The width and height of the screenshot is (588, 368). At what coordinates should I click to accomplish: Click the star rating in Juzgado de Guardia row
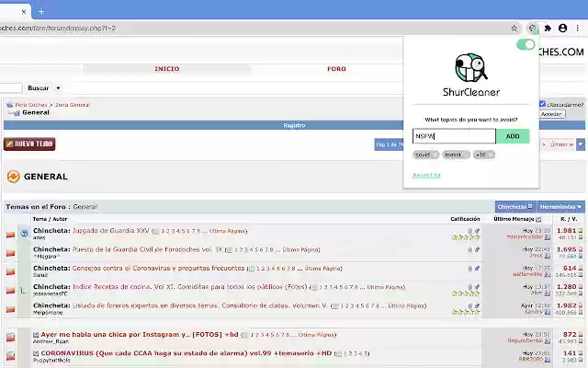pos(466,237)
